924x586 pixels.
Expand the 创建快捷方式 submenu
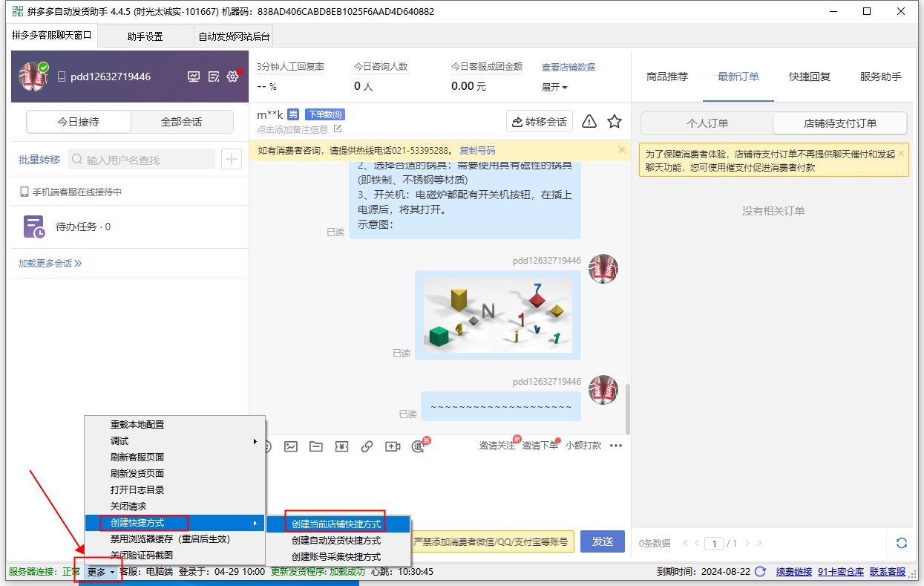click(175, 523)
